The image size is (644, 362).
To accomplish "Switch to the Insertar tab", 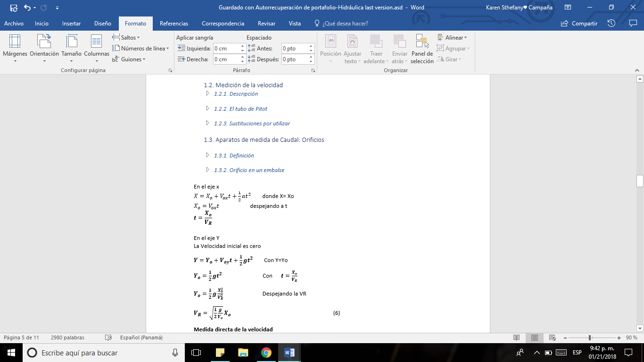I will (71, 23).
